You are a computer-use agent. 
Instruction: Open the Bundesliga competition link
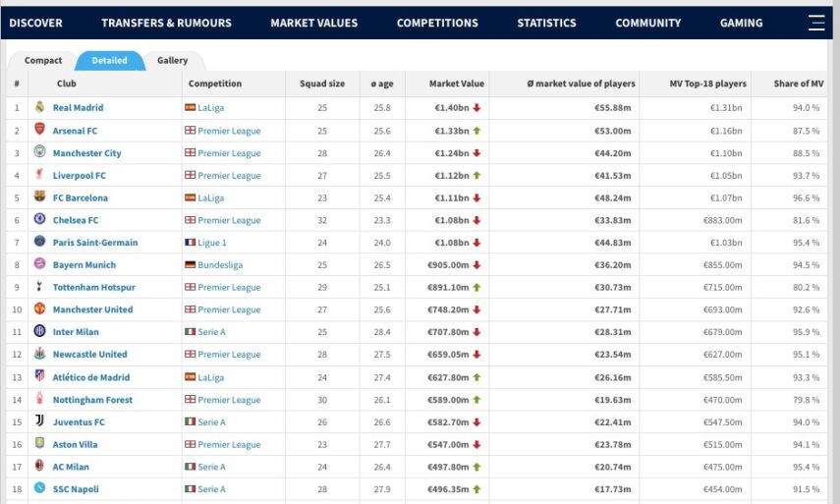pyautogui.click(x=220, y=265)
